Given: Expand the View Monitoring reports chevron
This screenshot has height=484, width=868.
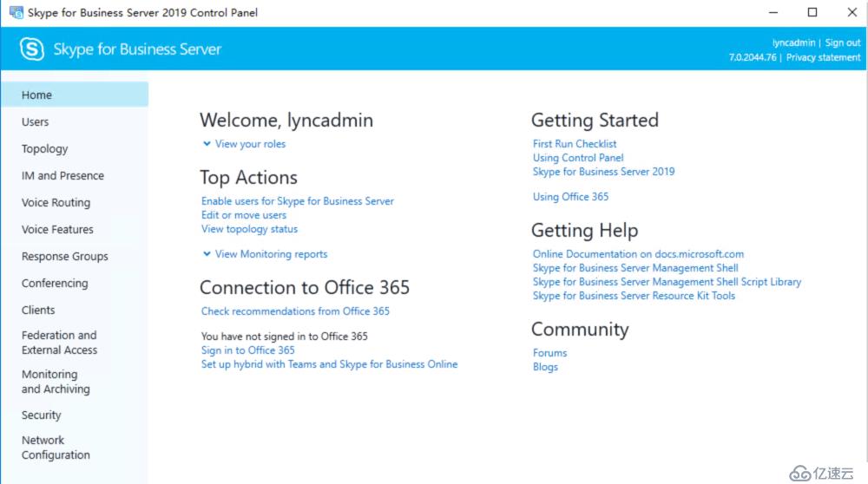Looking at the screenshot, I should pos(207,254).
